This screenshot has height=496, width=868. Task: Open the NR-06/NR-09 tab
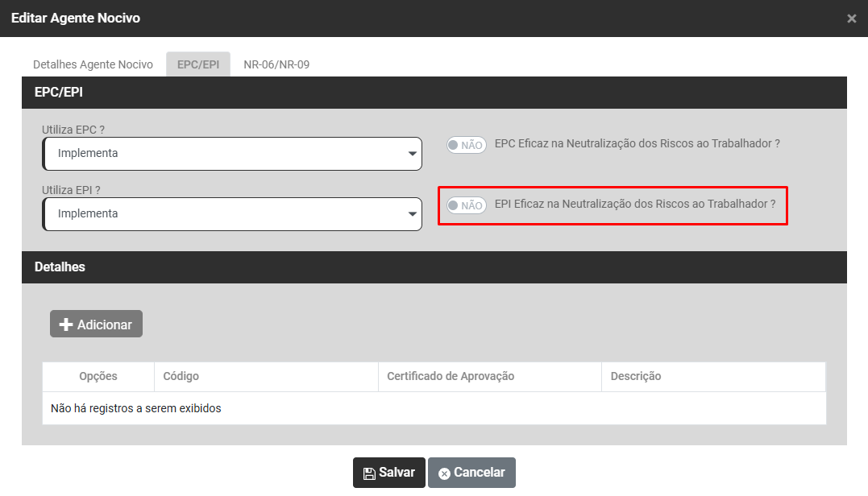point(276,64)
